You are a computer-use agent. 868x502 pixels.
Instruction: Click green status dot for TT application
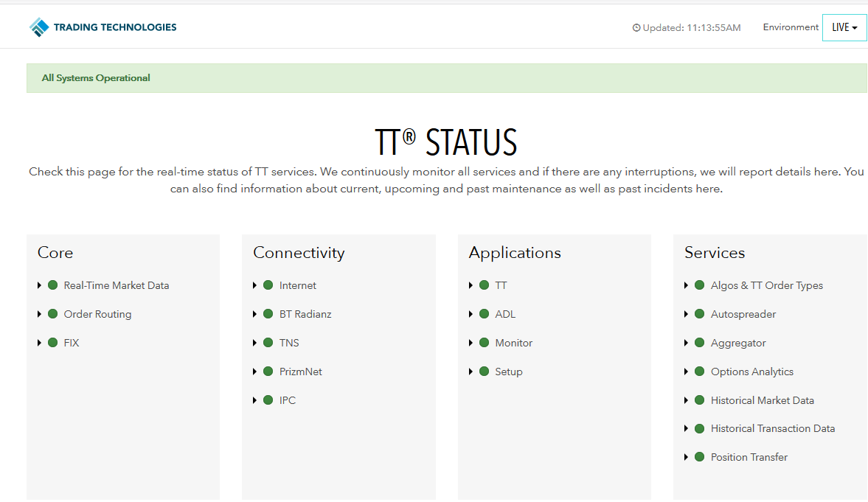pyautogui.click(x=485, y=285)
